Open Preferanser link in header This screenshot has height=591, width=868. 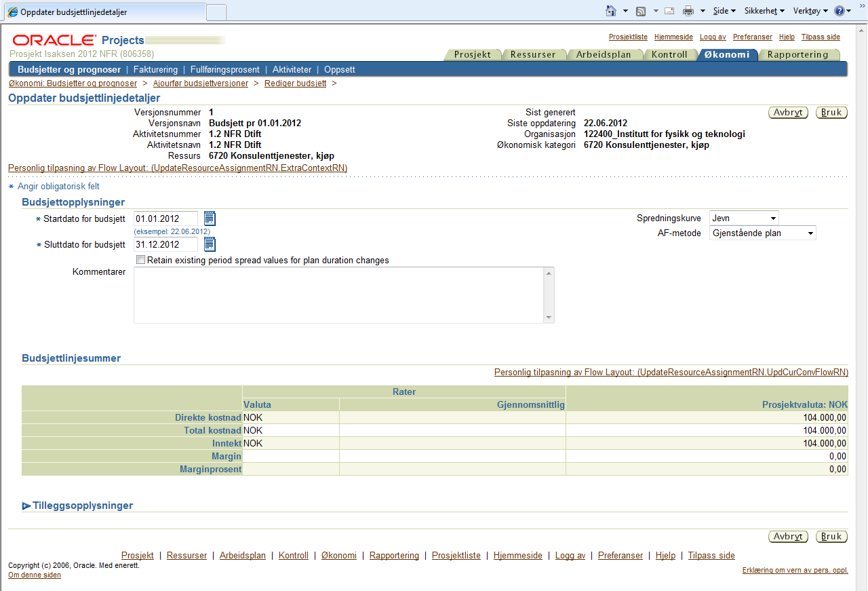point(753,37)
